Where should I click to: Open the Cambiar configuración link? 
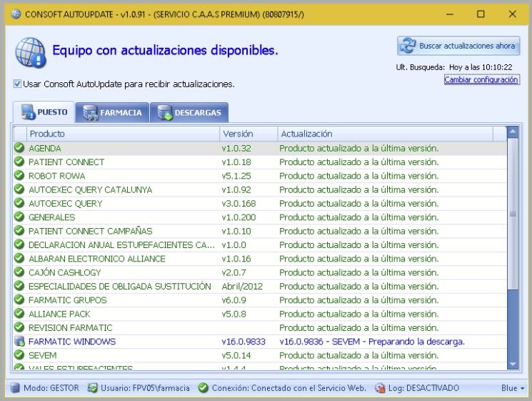(x=481, y=80)
